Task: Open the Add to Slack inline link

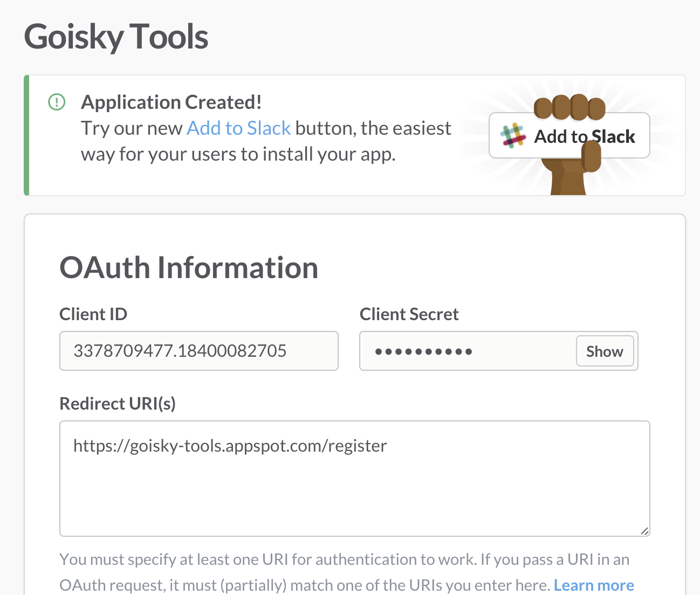Action: 239,128
